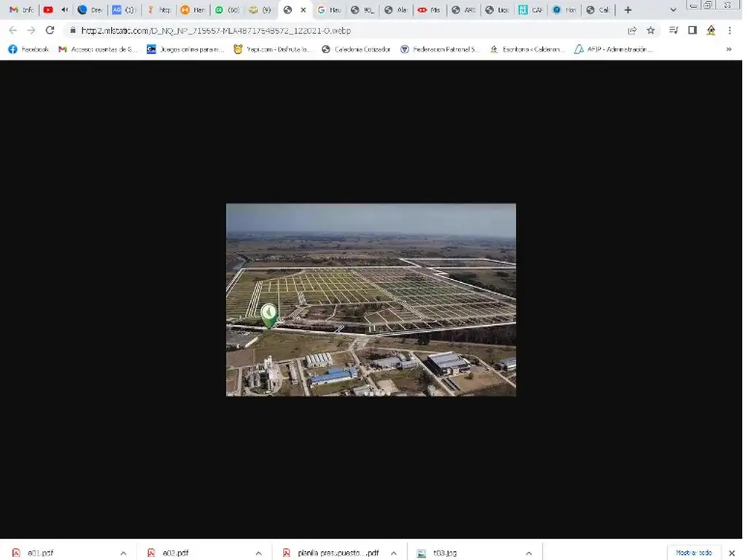
Task: Expand options for e01.pdf download
Action: pos(123,553)
